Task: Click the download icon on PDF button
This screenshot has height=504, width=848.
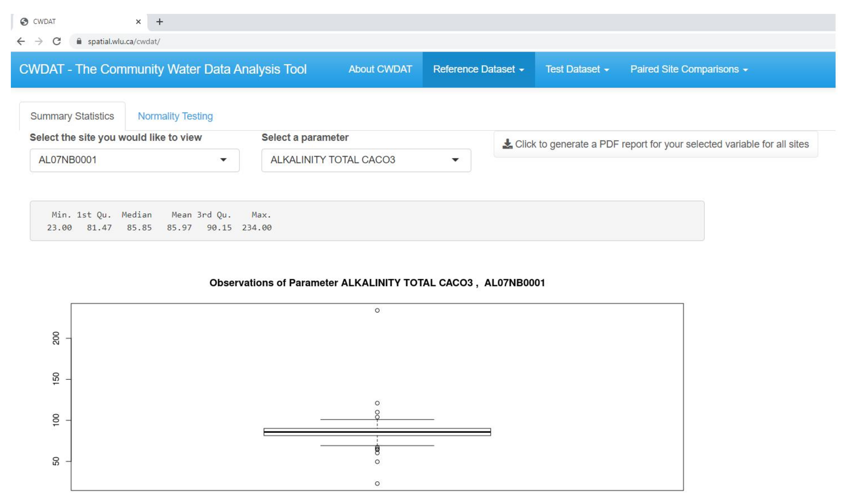Action: [507, 144]
